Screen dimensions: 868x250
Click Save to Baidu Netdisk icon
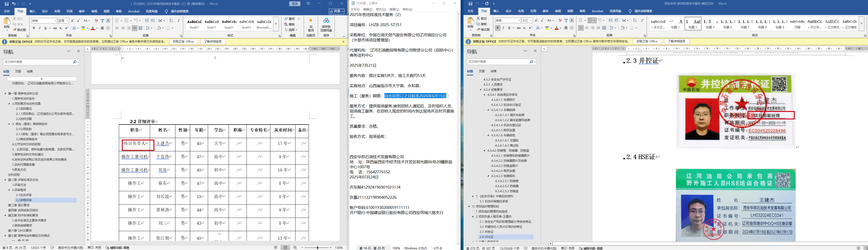[326, 25]
